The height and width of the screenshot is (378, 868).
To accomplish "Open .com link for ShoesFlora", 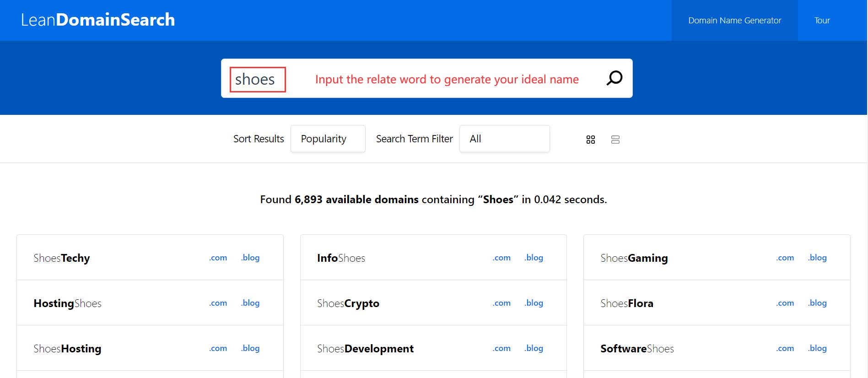I will click(x=785, y=303).
